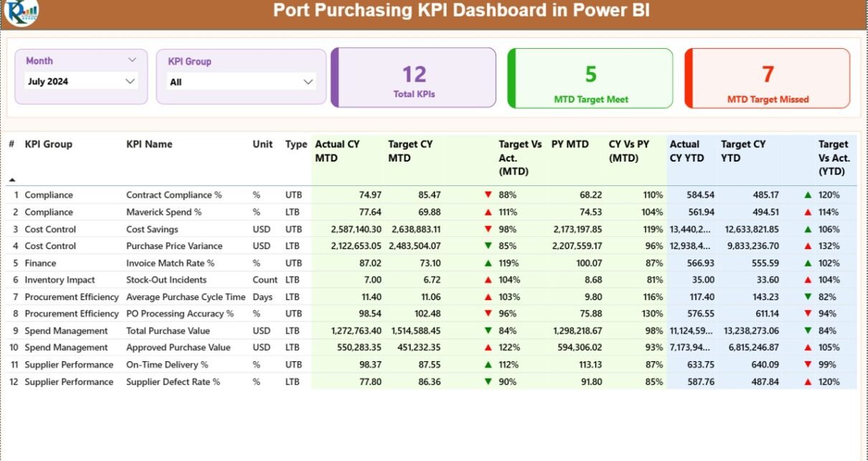Sort by the KPI Group column header
Screen dimensions: 868x461
pos(48,144)
